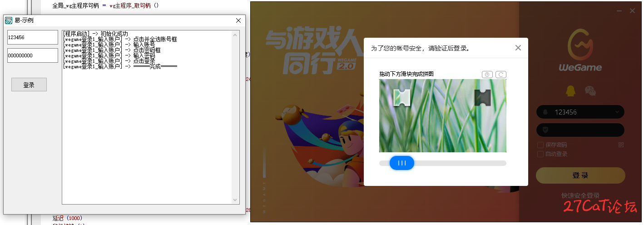The width and height of the screenshot is (644, 225).
Task: Open 快速安全登录 link
Action: tap(580, 195)
